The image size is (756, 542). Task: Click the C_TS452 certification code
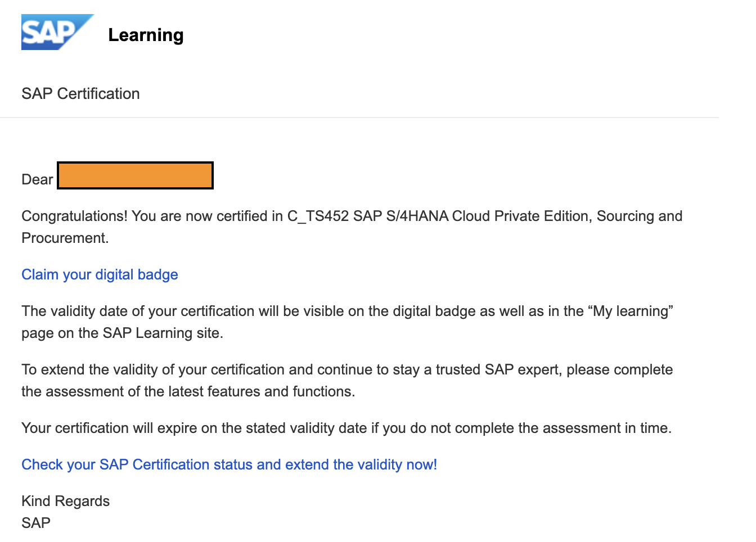tap(318, 216)
